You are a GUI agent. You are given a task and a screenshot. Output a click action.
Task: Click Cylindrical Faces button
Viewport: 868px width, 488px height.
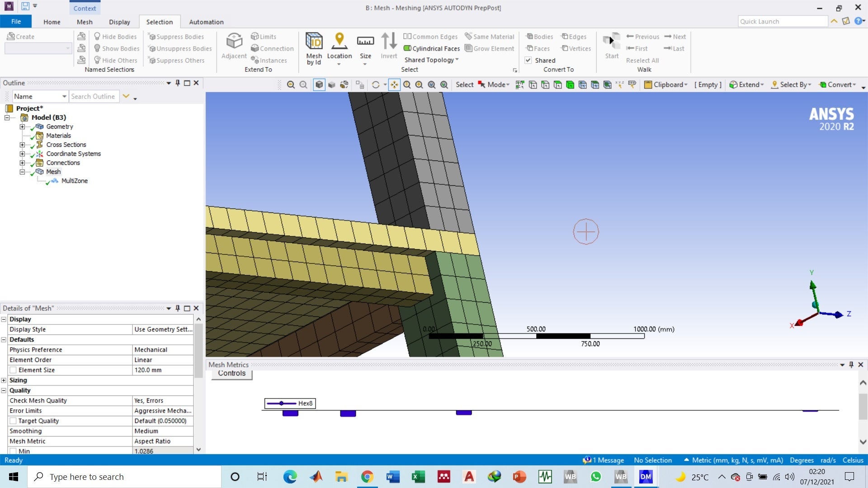tap(431, 48)
